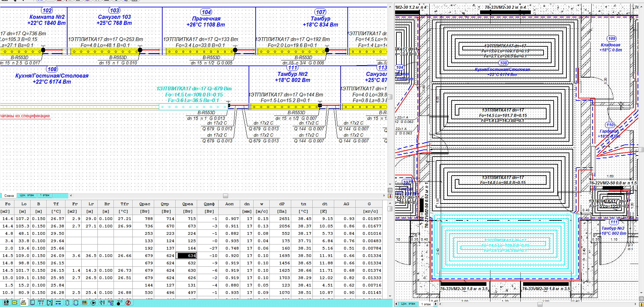Toggle grid icon beside the schematic pane
This screenshot has width=644, height=307.
click(390, 190)
